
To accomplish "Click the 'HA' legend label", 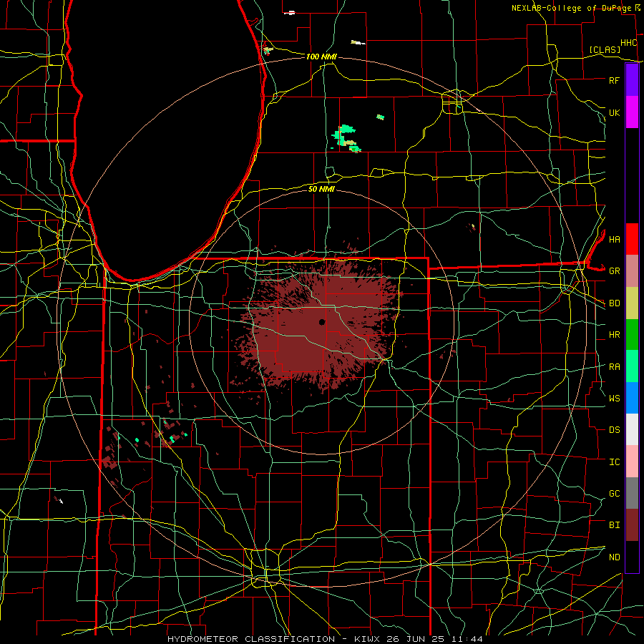I will [x=614, y=239].
